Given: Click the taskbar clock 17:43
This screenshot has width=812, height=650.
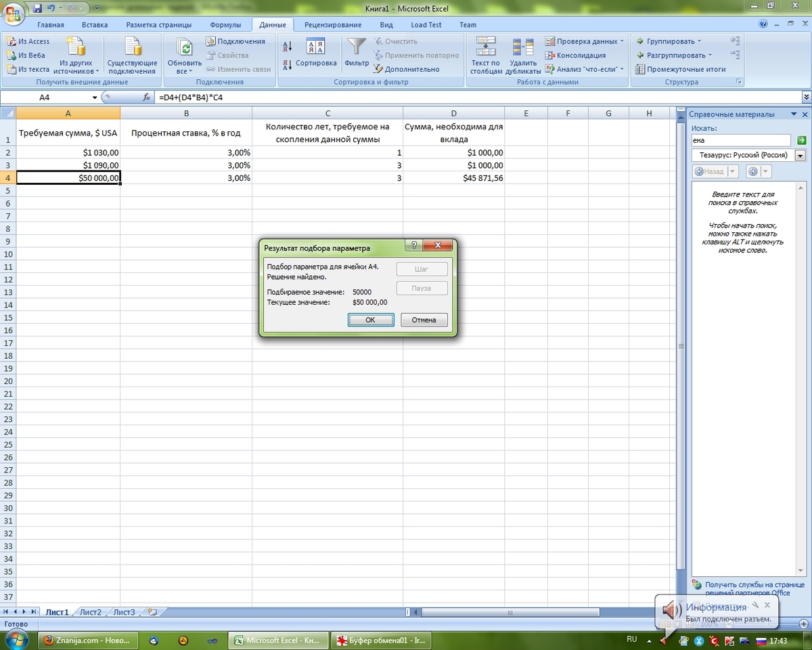Looking at the screenshot, I should click(778, 641).
